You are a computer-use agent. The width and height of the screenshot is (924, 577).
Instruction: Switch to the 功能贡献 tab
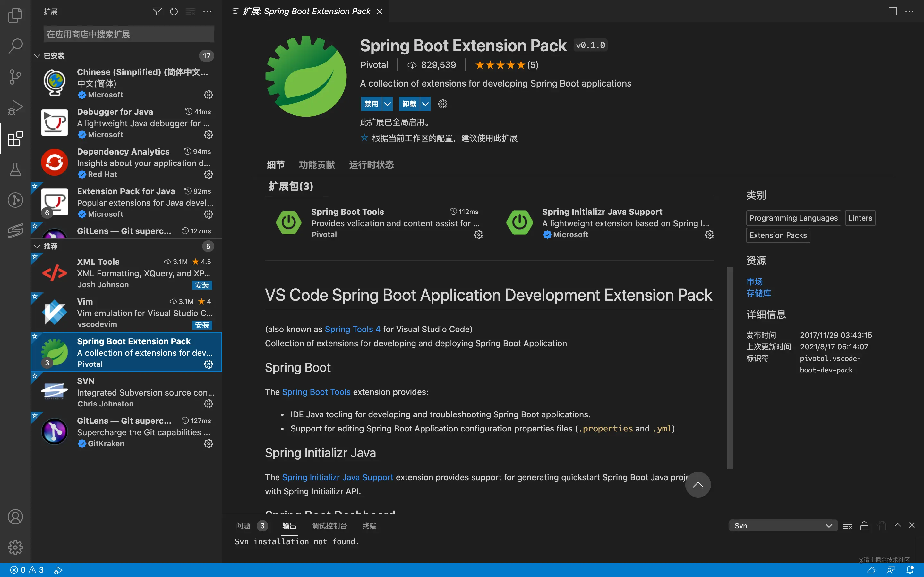click(317, 165)
